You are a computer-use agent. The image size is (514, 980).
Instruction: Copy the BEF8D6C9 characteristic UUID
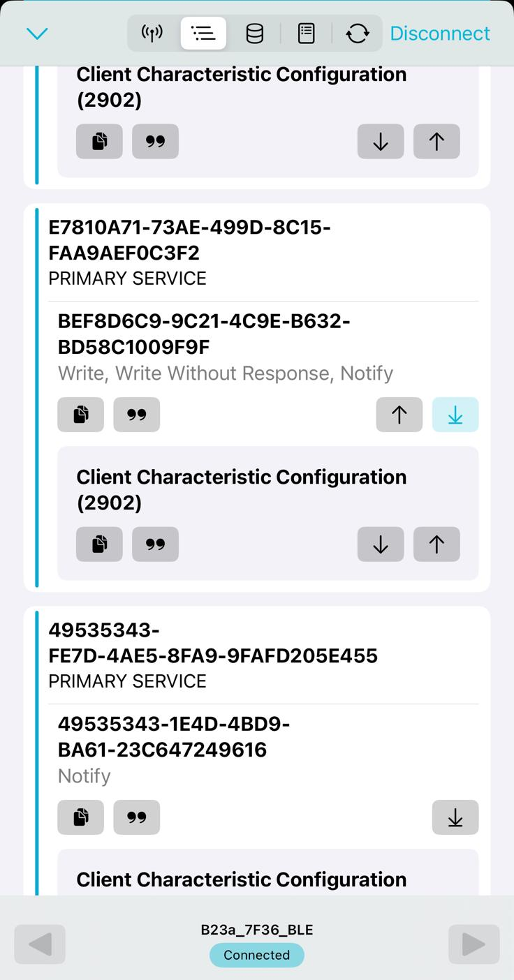(81, 415)
